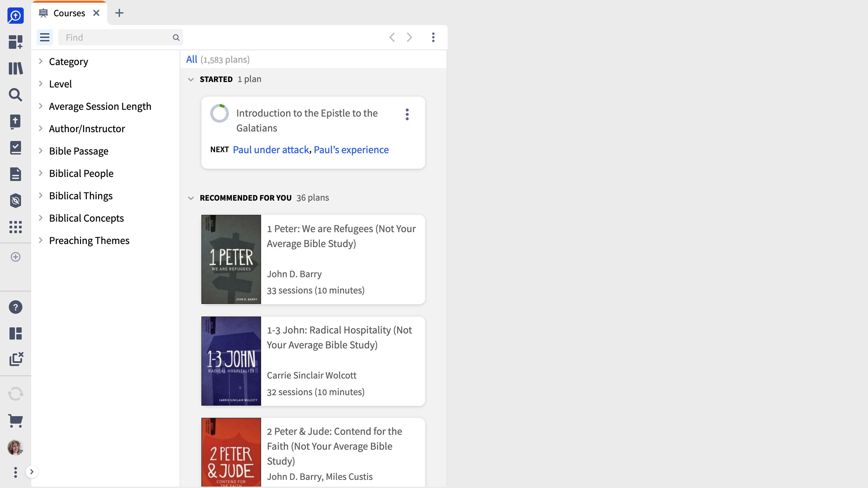The height and width of the screenshot is (488, 868).
Task: Close the Courses tab
Action: [x=96, y=13]
